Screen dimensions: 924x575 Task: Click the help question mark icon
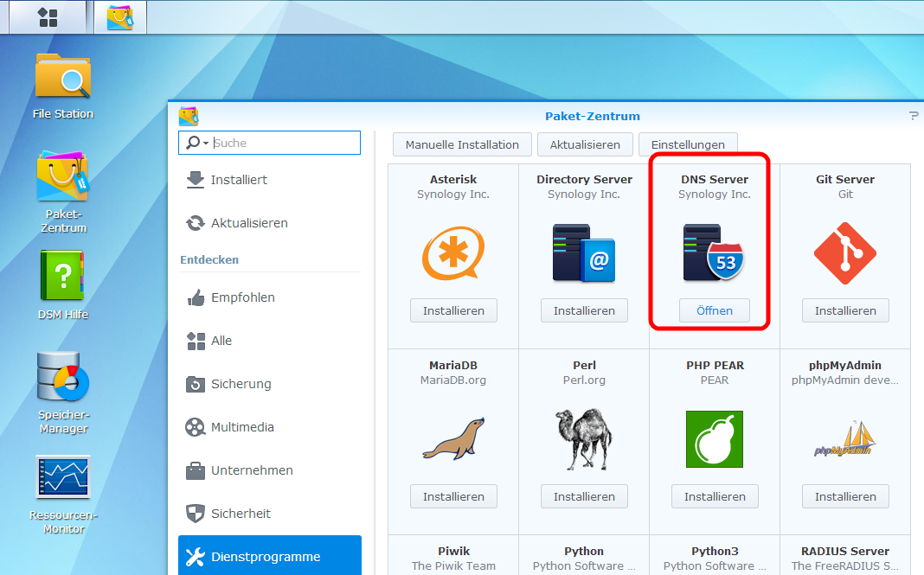[914, 116]
